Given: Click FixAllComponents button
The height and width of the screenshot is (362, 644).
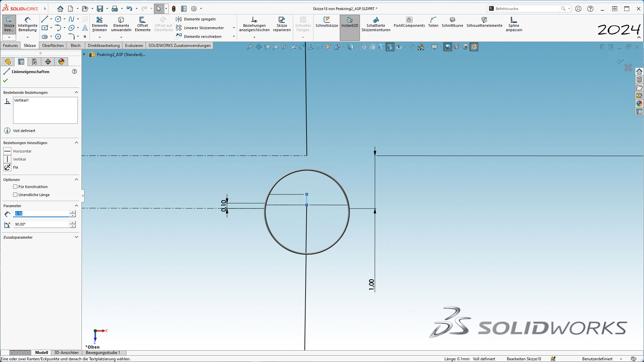Looking at the screenshot, I should tap(409, 22).
